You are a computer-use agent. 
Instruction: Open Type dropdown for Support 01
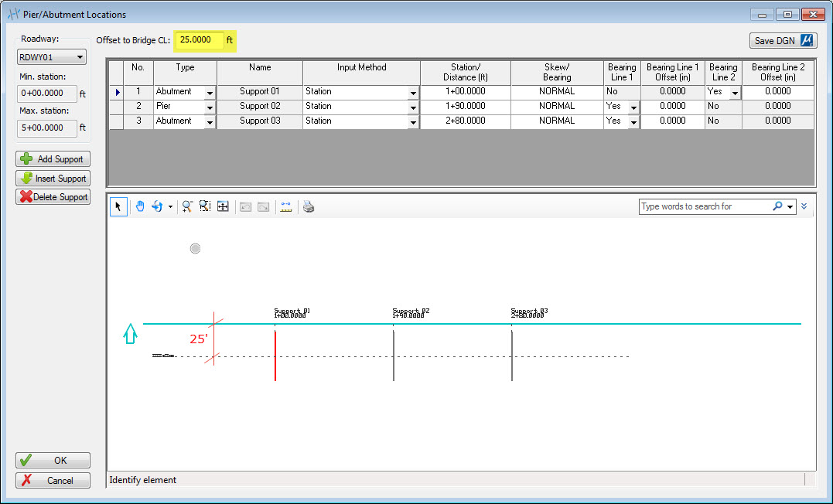tap(210, 93)
